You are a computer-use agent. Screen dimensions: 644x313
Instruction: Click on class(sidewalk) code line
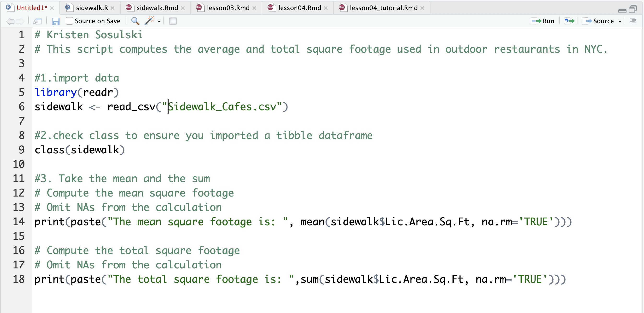coord(80,150)
